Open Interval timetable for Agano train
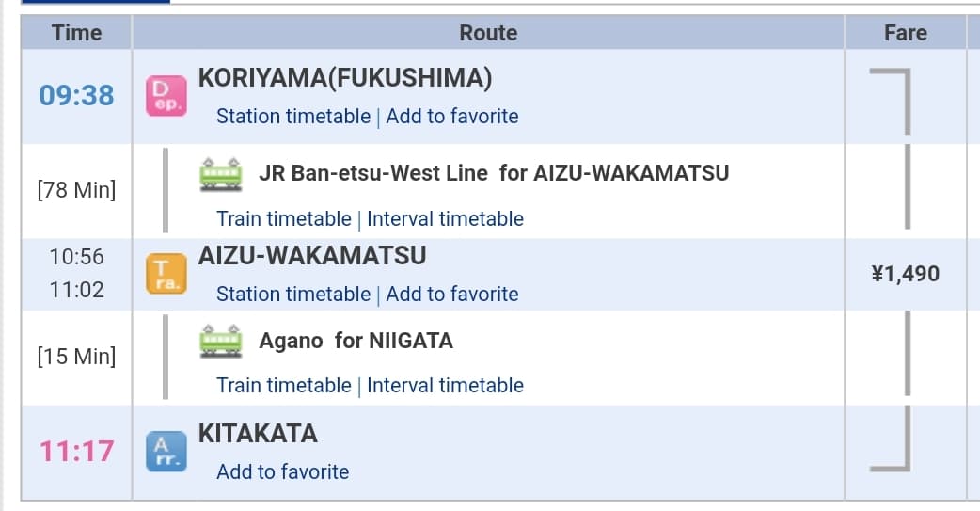The width and height of the screenshot is (980, 511). [x=445, y=385]
